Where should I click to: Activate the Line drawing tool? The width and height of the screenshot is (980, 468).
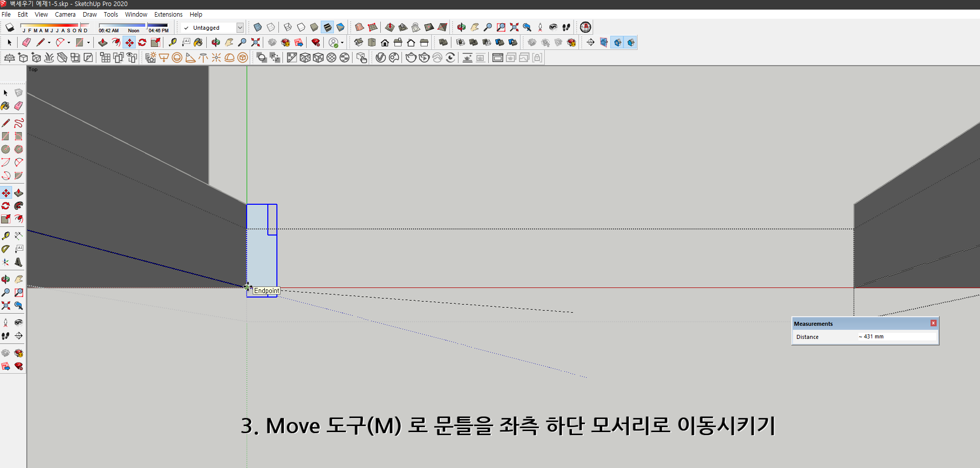point(41,42)
